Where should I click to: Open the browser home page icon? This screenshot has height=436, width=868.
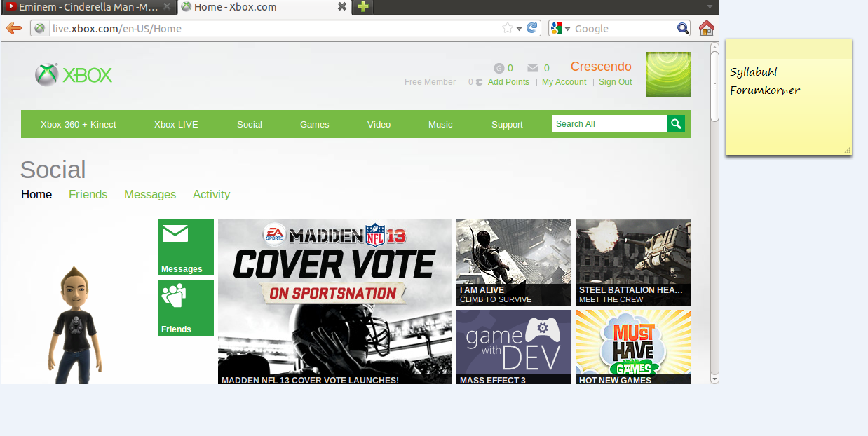pyautogui.click(x=706, y=28)
